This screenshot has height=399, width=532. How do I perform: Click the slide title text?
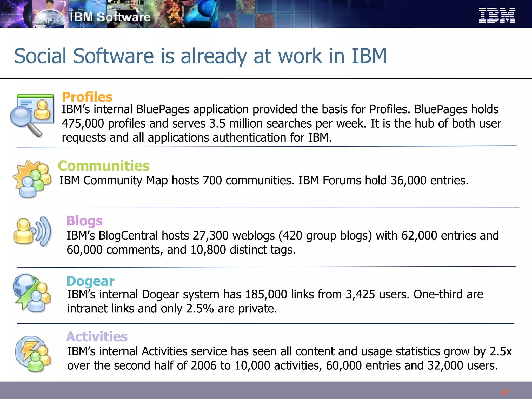pyautogui.click(x=200, y=56)
